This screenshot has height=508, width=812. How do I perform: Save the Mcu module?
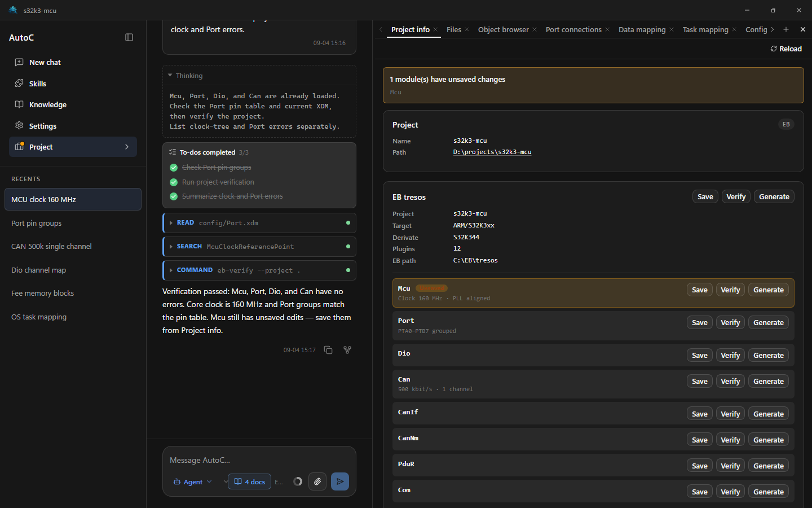(x=700, y=290)
